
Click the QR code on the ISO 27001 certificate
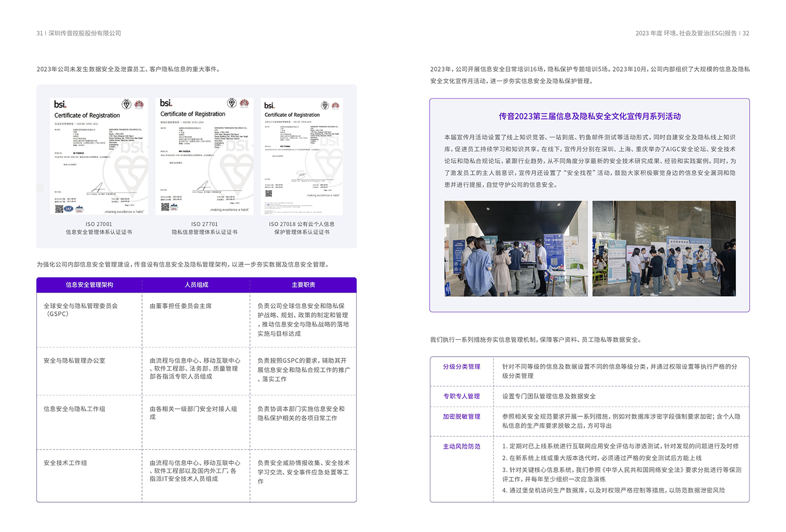(x=59, y=209)
